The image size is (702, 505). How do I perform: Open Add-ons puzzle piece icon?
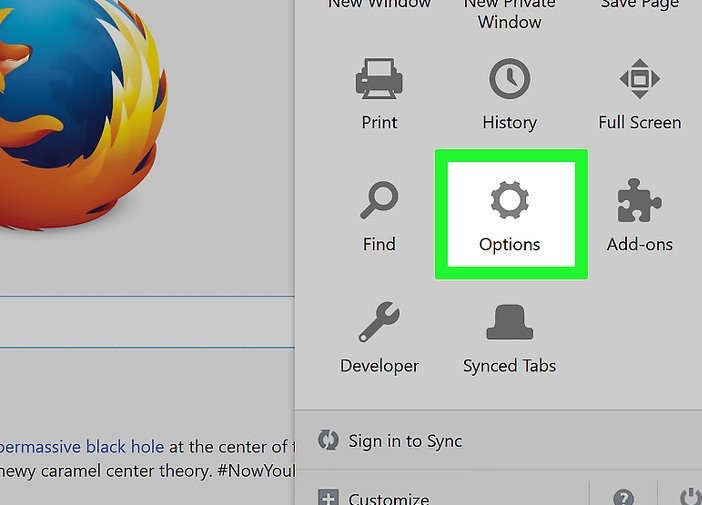(x=639, y=202)
